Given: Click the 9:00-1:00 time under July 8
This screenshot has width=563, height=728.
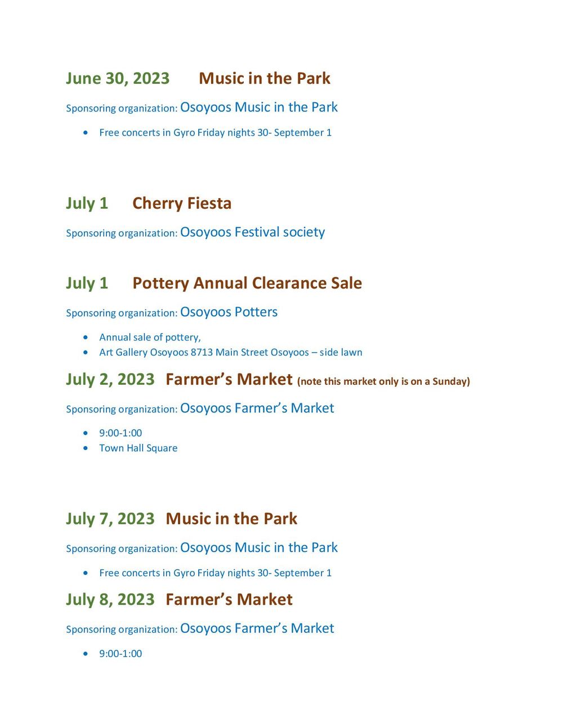Looking at the screenshot, I should [120, 653].
